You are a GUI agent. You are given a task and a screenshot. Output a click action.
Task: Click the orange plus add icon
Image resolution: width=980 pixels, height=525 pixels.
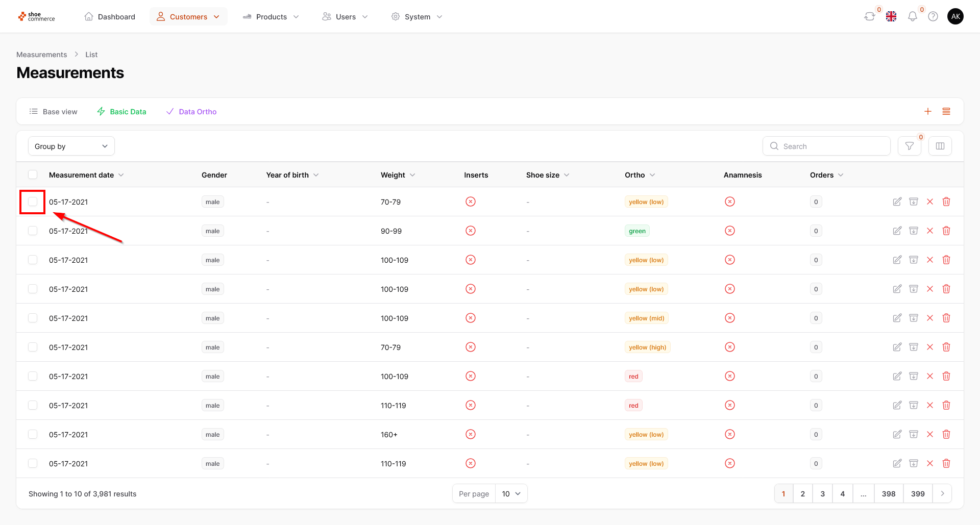coord(927,112)
